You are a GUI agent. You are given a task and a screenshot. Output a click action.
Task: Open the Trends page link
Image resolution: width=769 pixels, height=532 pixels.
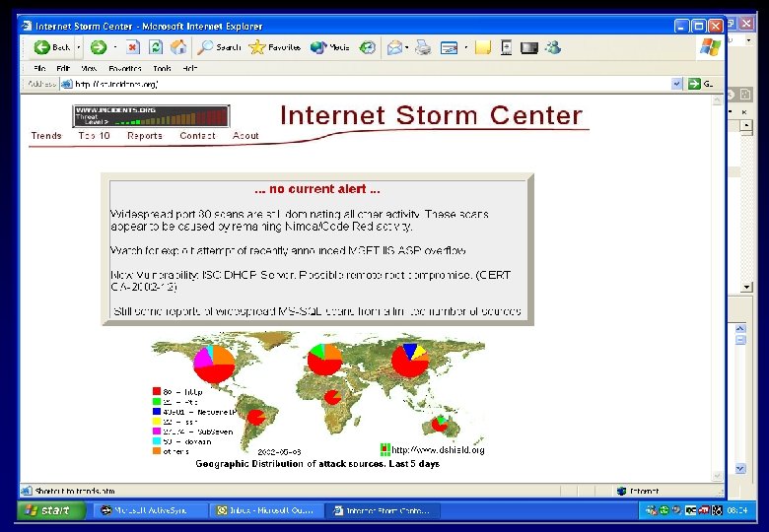click(46, 136)
